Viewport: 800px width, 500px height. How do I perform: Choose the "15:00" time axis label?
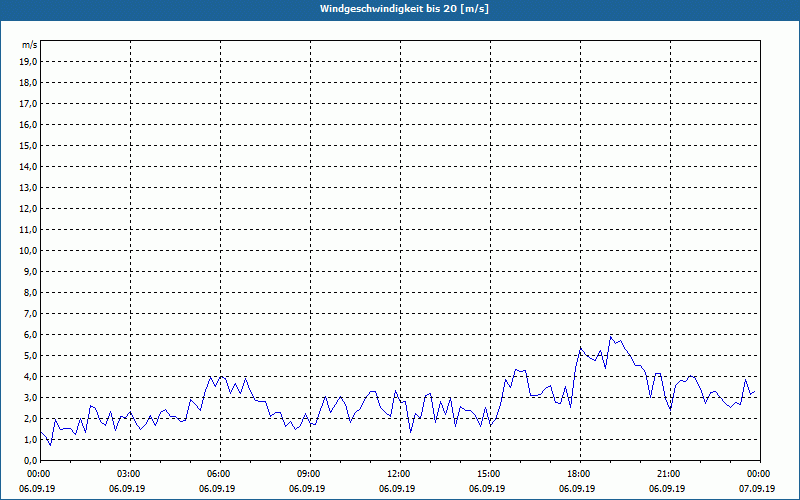point(488,474)
